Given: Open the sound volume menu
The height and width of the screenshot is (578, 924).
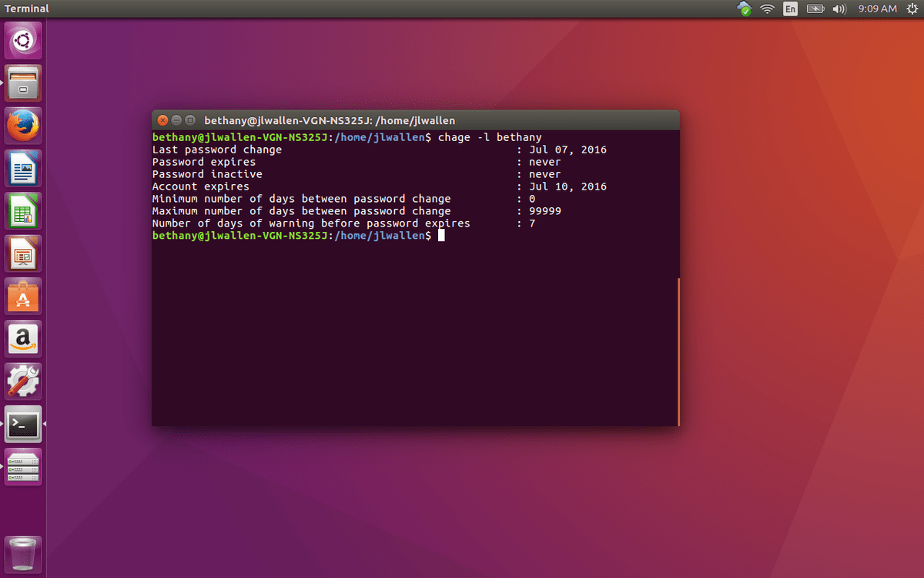Looking at the screenshot, I should click(x=839, y=9).
